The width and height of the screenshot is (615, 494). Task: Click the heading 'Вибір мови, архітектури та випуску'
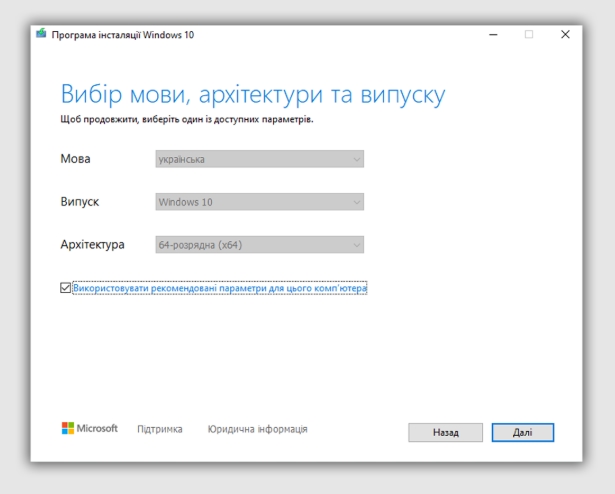point(253,94)
